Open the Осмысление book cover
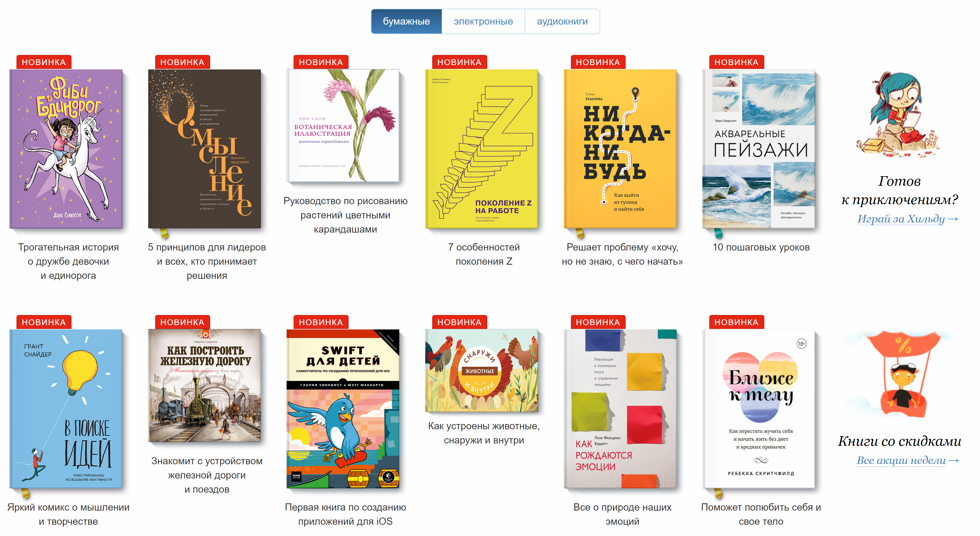The height and width of the screenshot is (536, 980). pyautogui.click(x=205, y=149)
